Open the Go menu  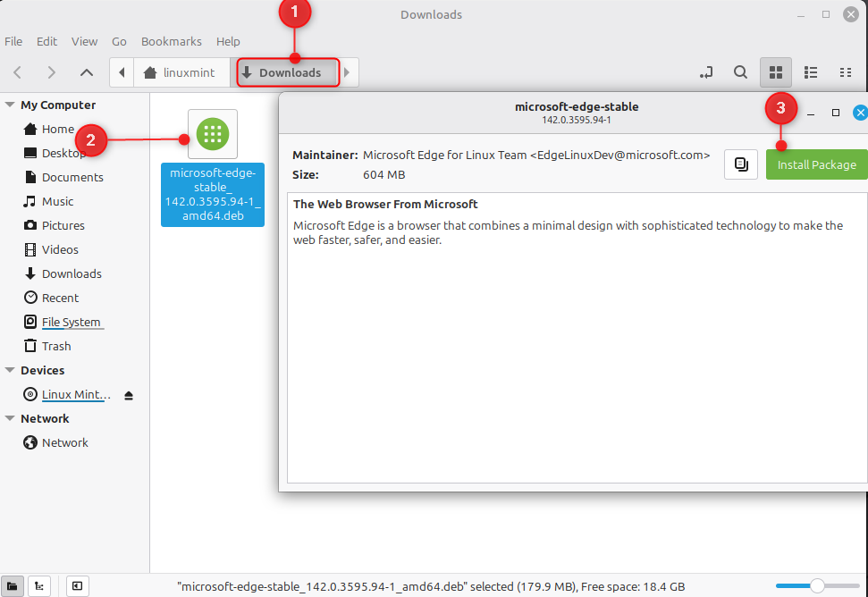(119, 41)
